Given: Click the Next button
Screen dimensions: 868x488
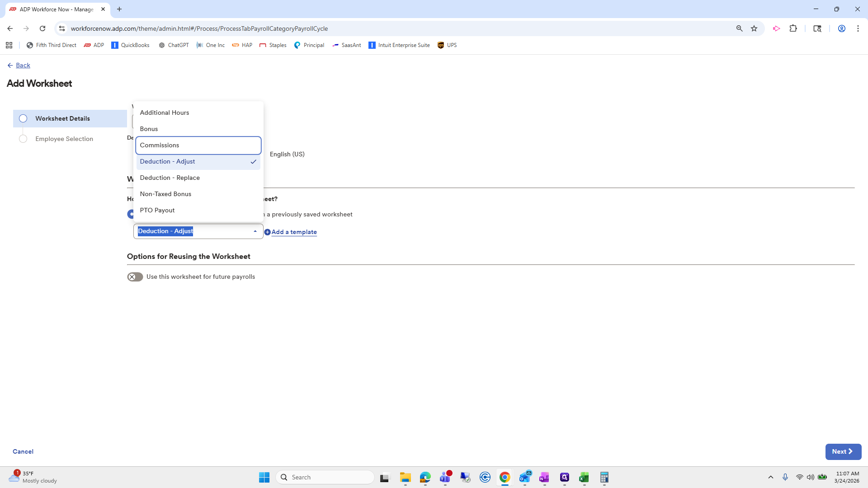Looking at the screenshot, I should tap(843, 452).
